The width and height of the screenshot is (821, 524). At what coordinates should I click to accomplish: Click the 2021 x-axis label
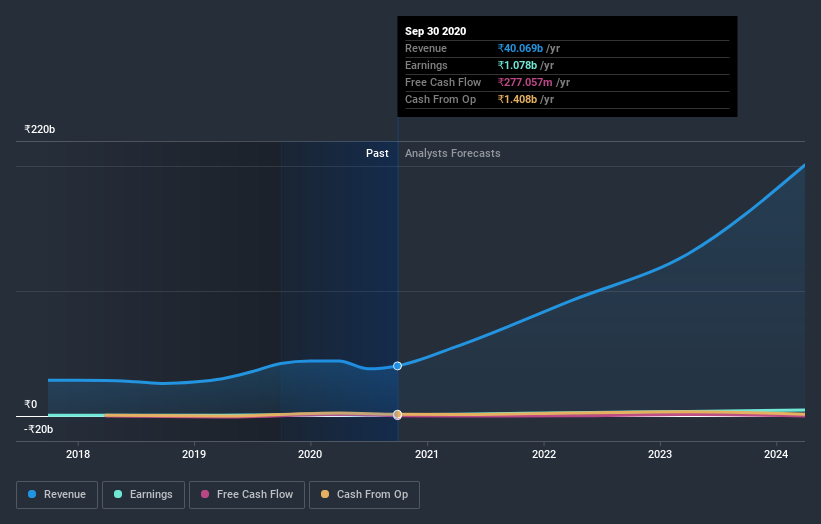(427, 454)
